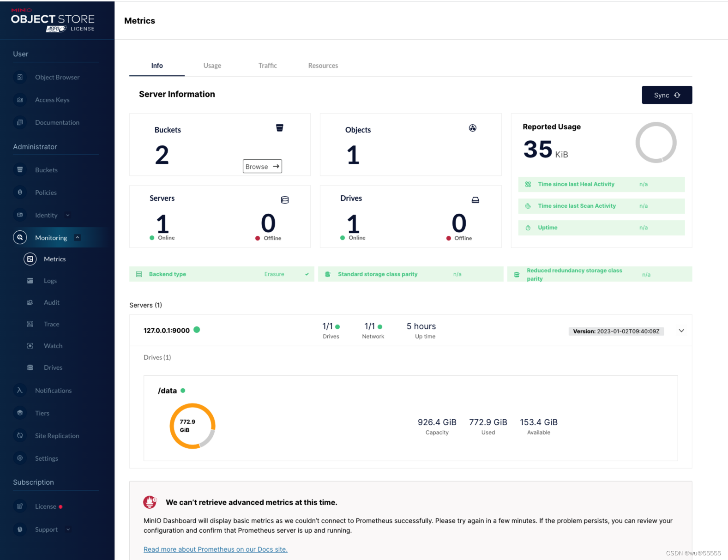Click the Tiers sidebar icon
Screen dimensions: 728x560
tap(20, 413)
